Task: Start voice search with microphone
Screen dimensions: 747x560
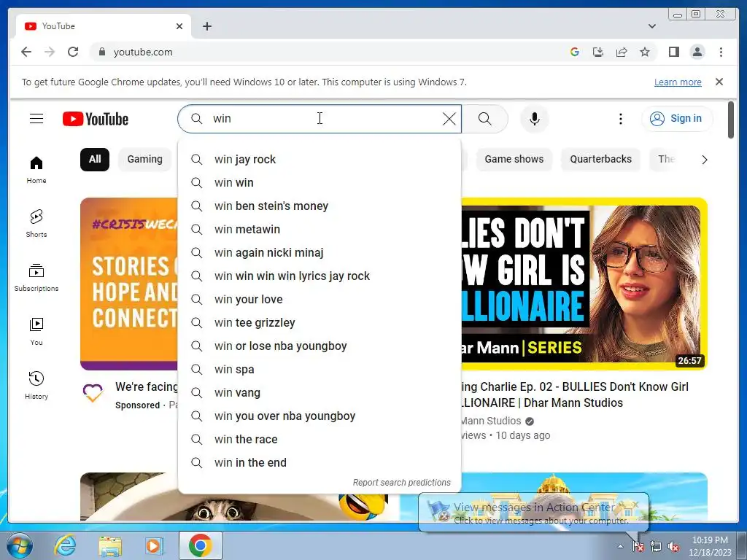Action: pos(535,119)
